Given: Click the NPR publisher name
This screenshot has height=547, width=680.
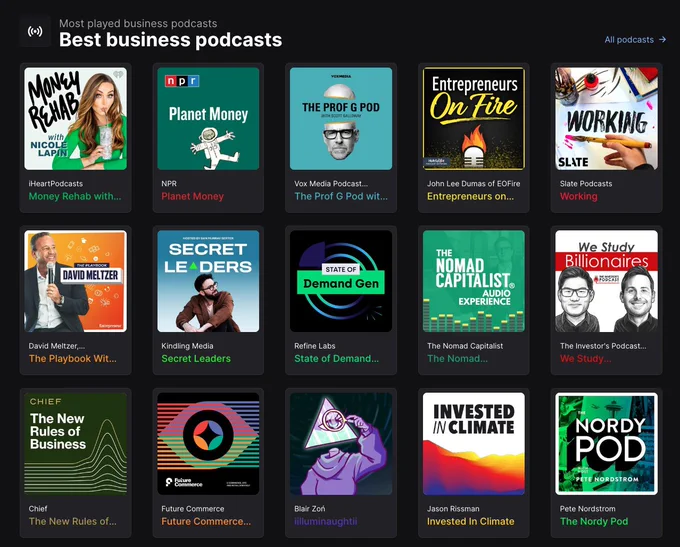Looking at the screenshot, I should [169, 183].
